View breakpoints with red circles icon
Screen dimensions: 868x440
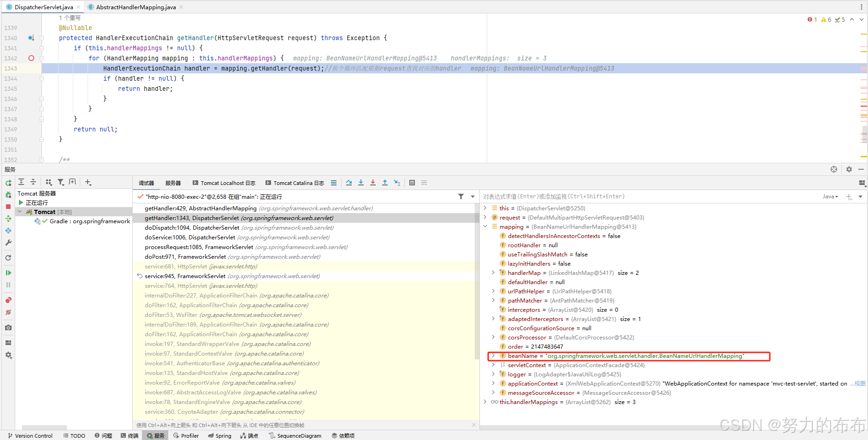8,300
